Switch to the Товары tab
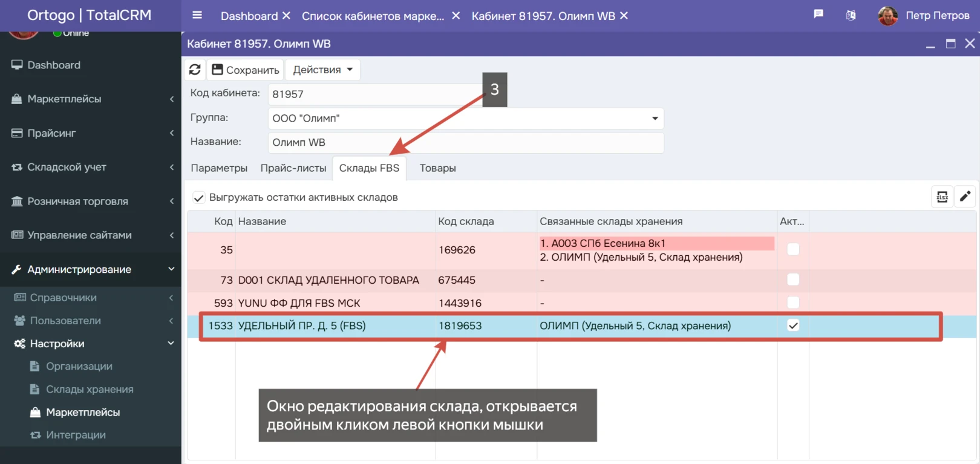 point(438,168)
